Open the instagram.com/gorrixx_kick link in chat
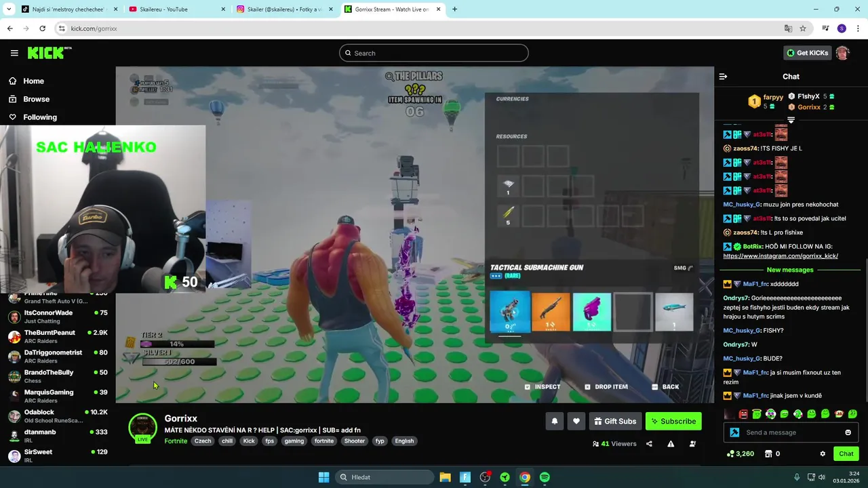This screenshot has width=868, height=488. coord(781,256)
